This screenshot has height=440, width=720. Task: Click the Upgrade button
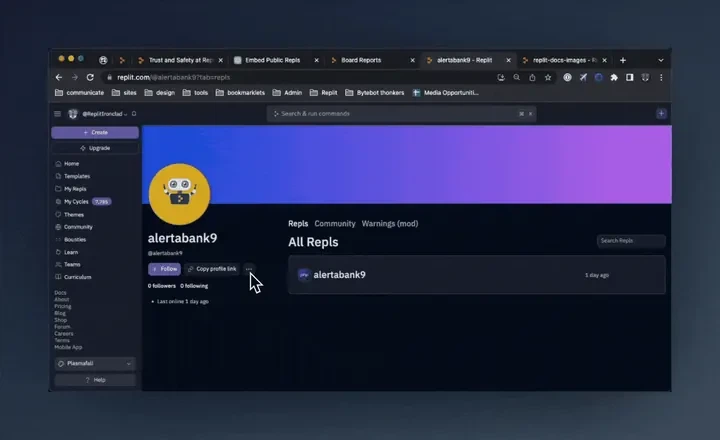(x=95, y=148)
